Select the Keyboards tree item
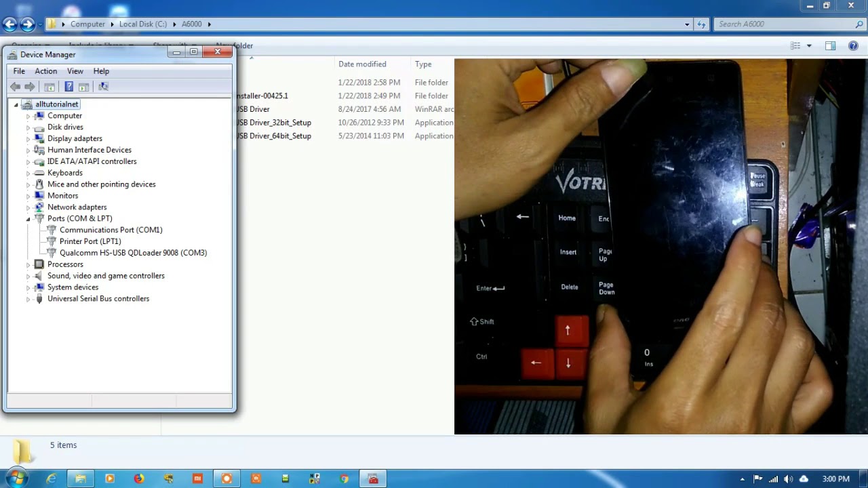The height and width of the screenshot is (488, 868). click(65, 173)
